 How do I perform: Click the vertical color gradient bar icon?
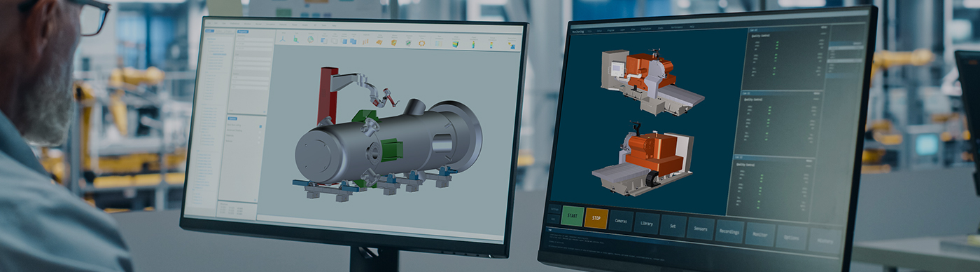(491, 45)
